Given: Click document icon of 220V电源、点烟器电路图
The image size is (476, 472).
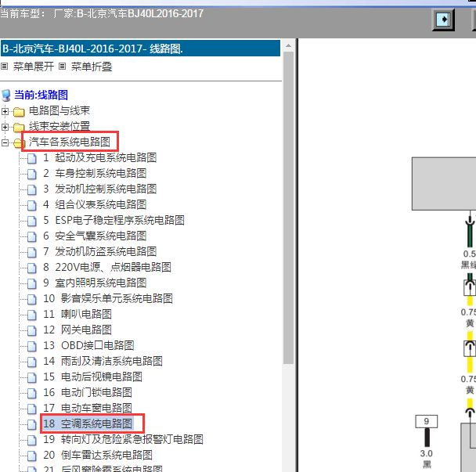Looking at the screenshot, I should [31, 268].
